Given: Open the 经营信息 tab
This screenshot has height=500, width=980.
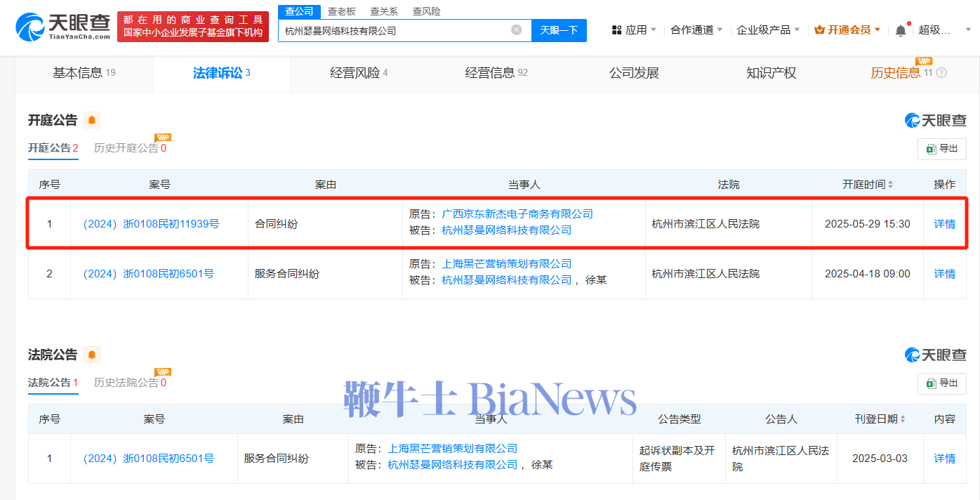Looking at the screenshot, I should (496, 73).
